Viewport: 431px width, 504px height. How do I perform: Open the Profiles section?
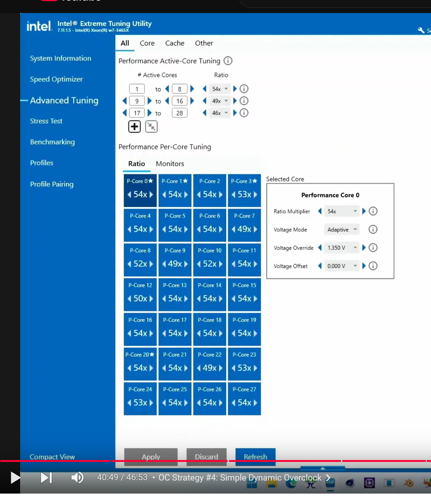coord(42,163)
